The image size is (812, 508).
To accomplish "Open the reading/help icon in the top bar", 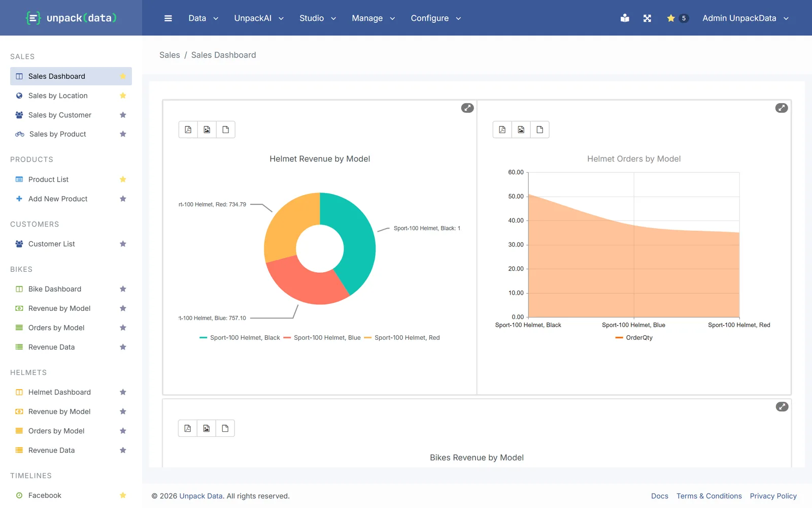I will pyautogui.click(x=625, y=18).
